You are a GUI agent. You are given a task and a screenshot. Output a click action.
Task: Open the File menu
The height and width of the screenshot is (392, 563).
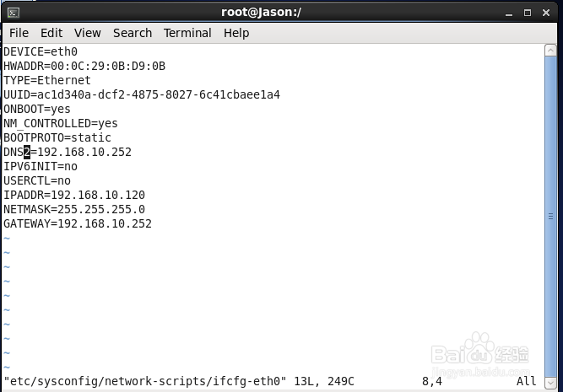[x=19, y=33]
